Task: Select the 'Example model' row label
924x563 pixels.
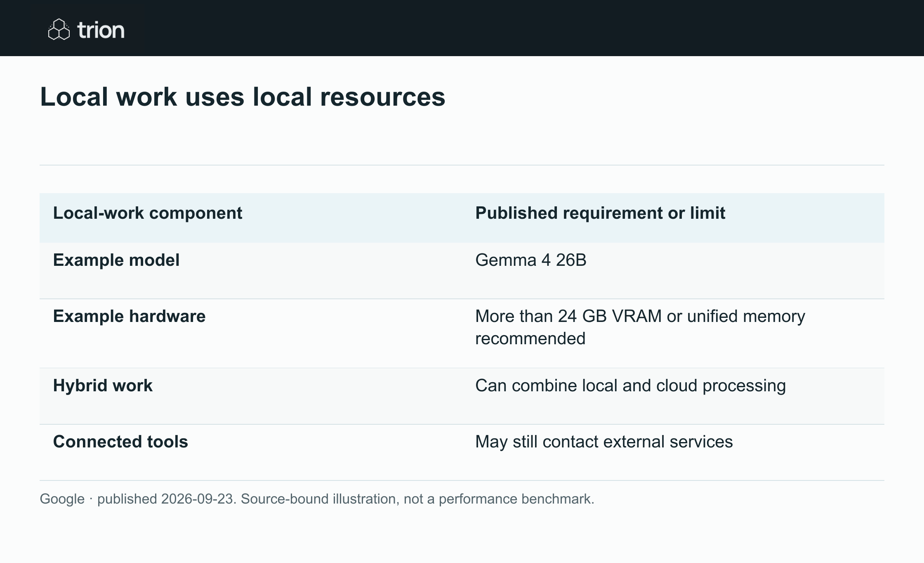Action: point(116,260)
